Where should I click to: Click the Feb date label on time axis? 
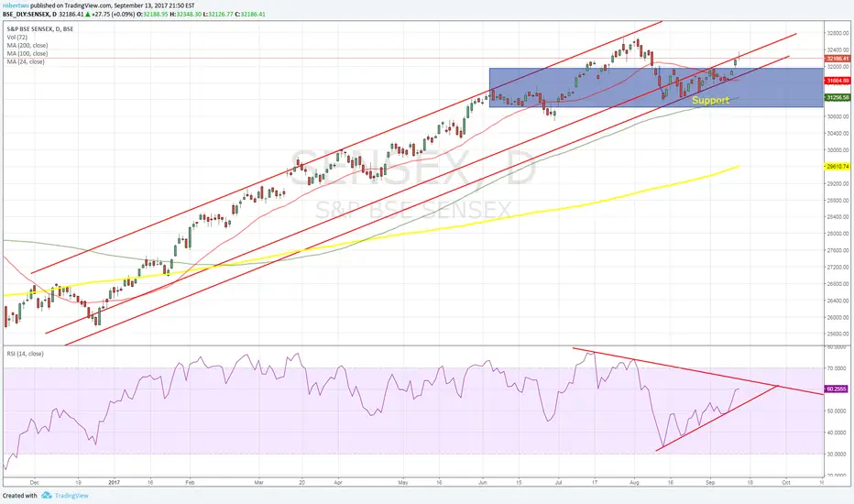[x=190, y=482]
